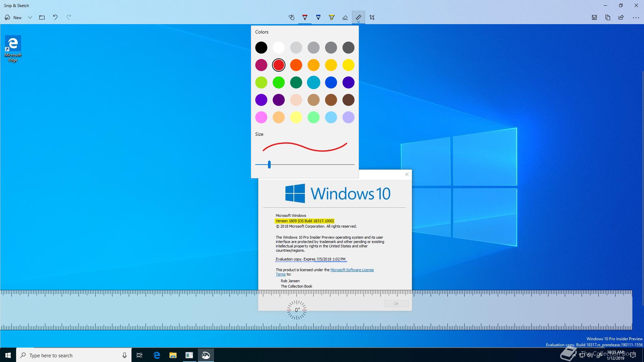Pick the peach skin-tone swatch
Viewport: 644px width, 362px height.
pyautogui.click(x=296, y=100)
